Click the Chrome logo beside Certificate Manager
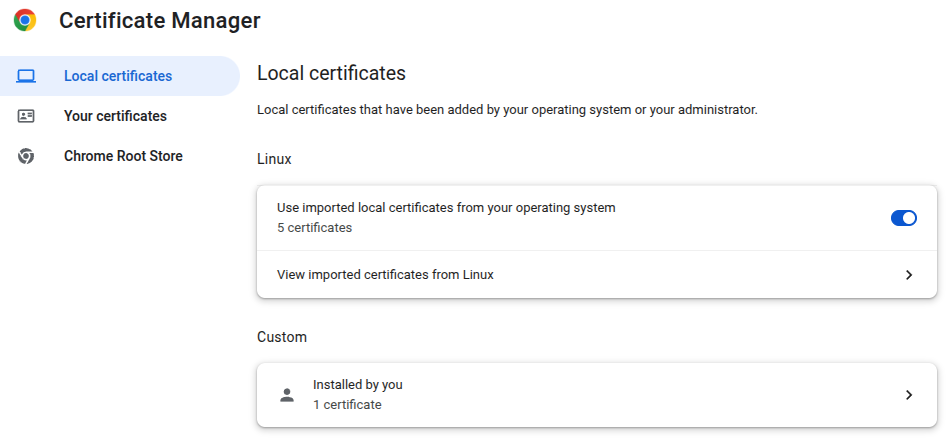Viewport: 948px width, 441px height. [25, 20]
